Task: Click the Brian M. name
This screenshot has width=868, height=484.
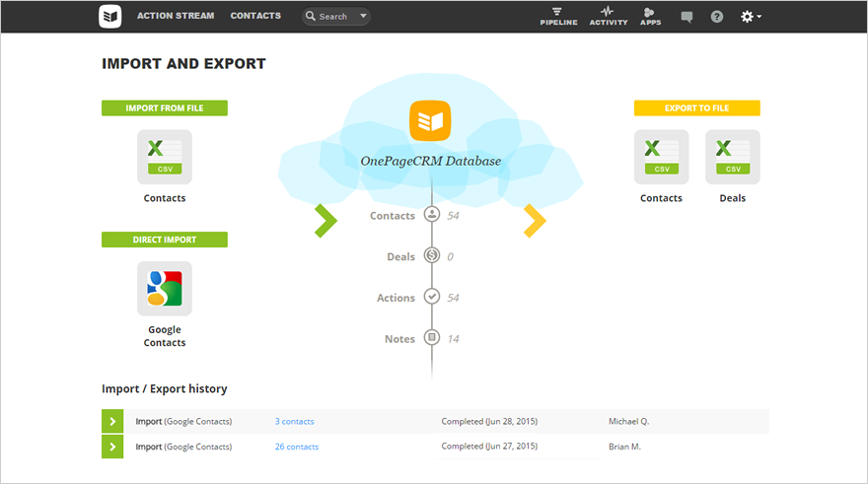Action: click(x=625, y=447)
